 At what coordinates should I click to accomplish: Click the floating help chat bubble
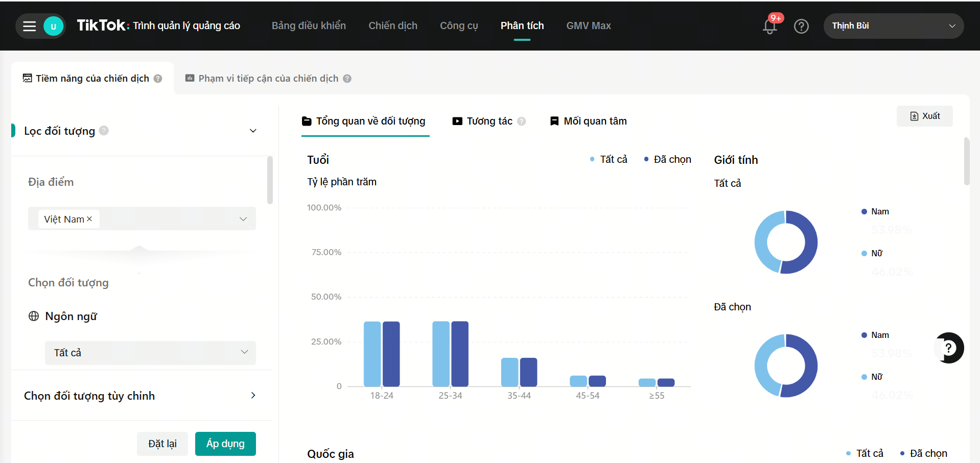tap(948, 348)
